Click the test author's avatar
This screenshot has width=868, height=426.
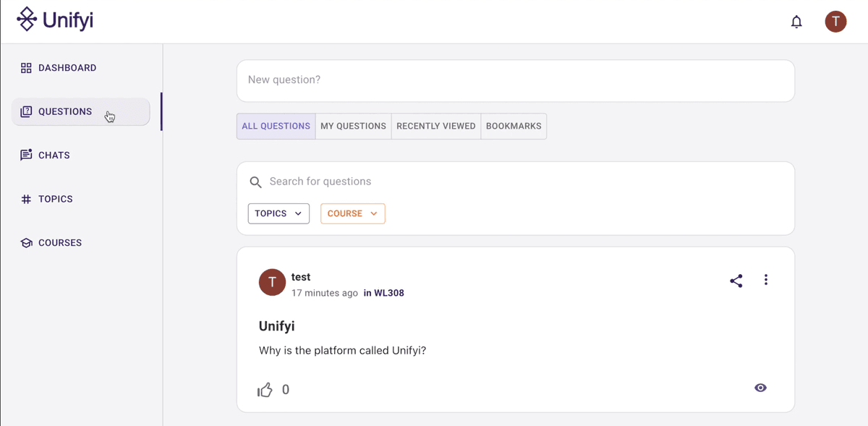coord(272,283)
